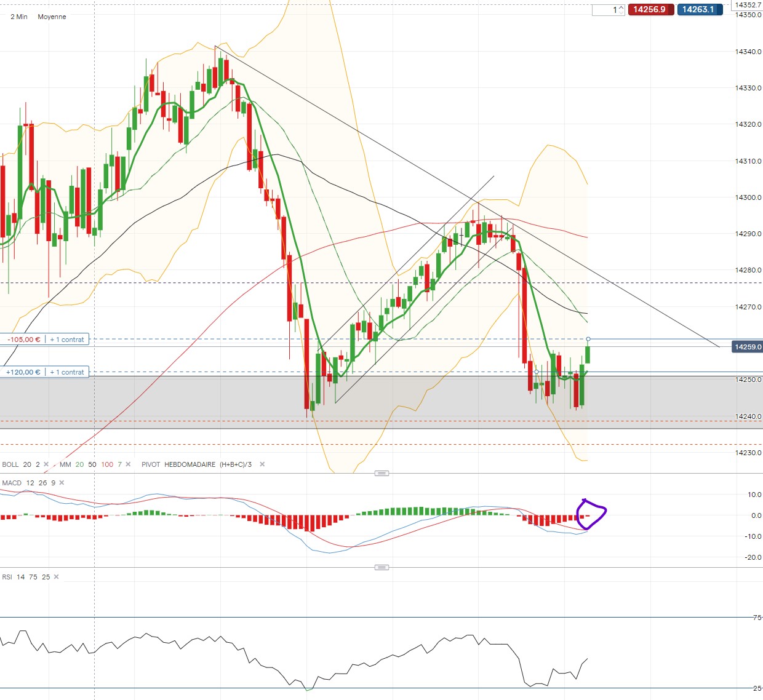
Task: Open MM moving average settings label
Action: click(65, 464)
